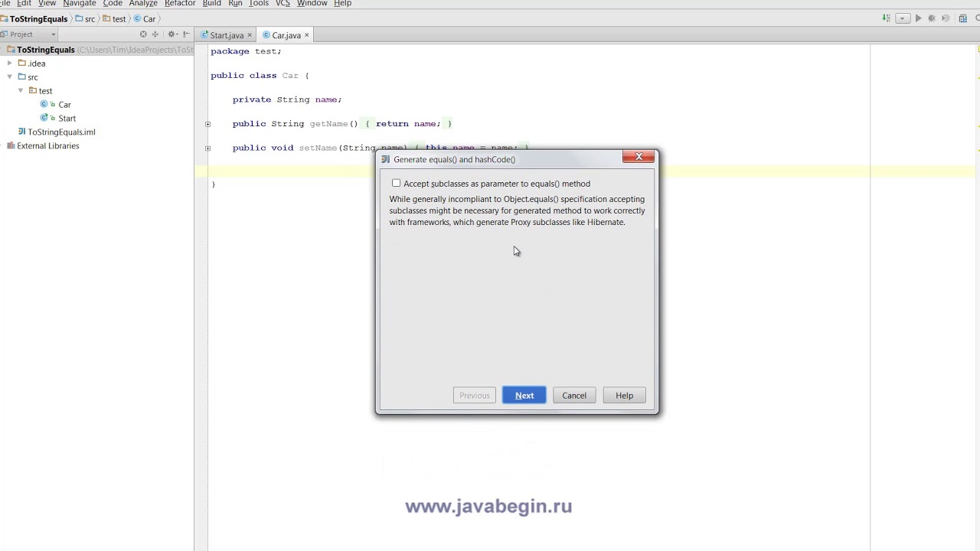Click Next in the Generate equals dialog

point(524,396)
